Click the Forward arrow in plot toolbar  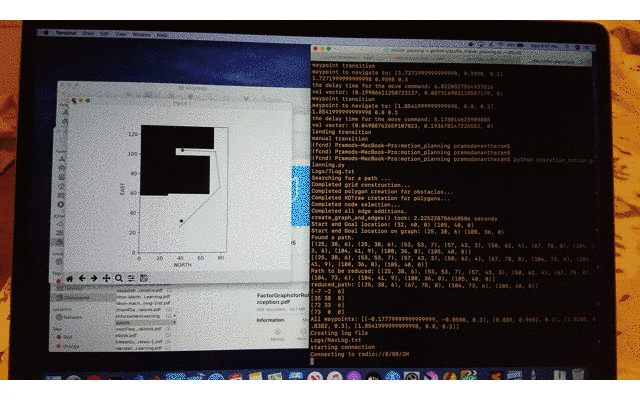point(94,277)
